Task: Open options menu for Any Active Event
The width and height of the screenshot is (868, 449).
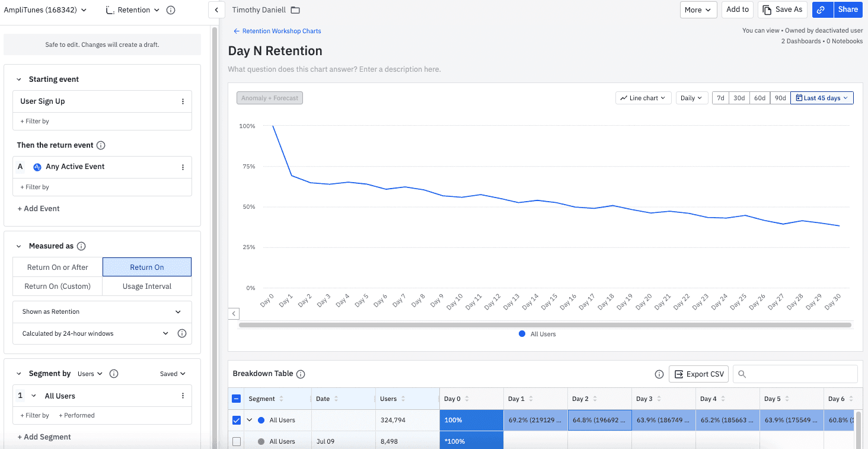Action: [x=184, y=167]
